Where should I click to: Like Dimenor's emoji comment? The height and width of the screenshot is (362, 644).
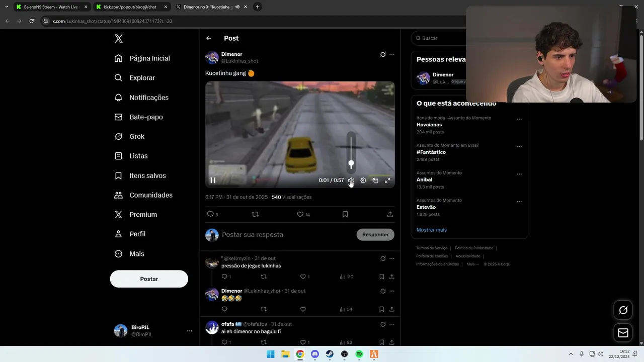[303, 309]
